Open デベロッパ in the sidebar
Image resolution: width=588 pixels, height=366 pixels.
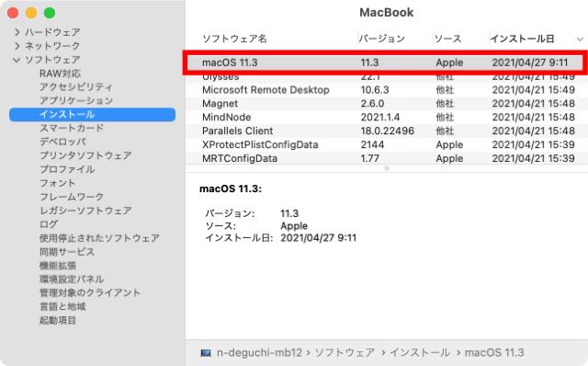point(62,142)
